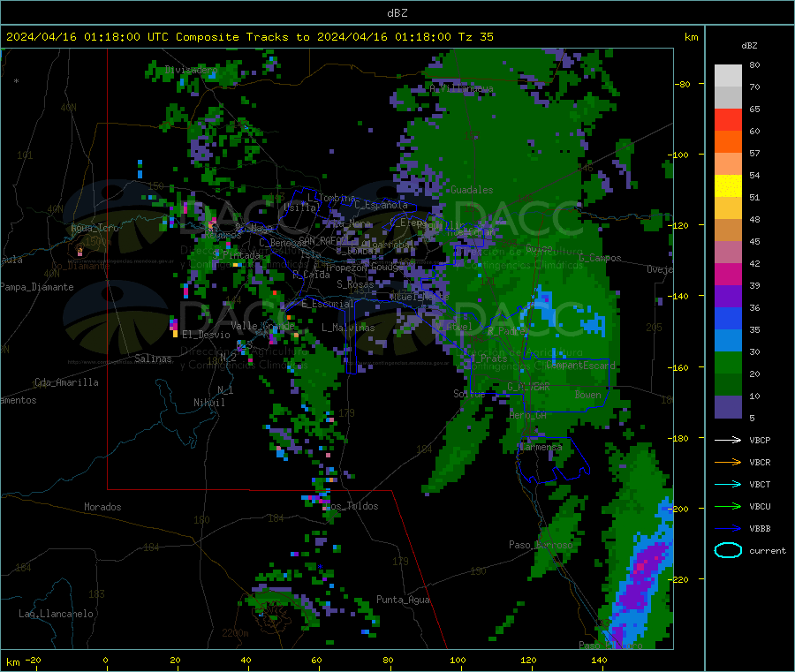Click the 'VBCT' legend label
The height and width of the screenshot is (672, 795).
tap(760, 485)
